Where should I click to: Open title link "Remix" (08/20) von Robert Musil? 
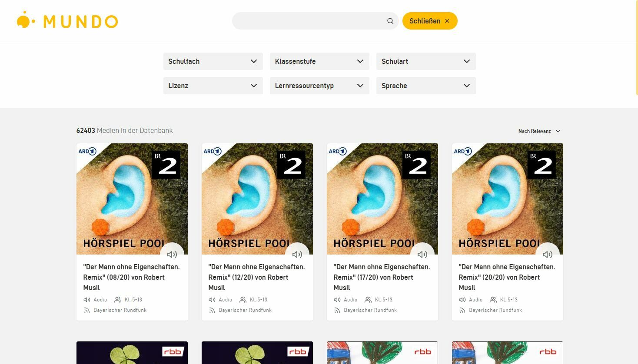(x=132, y=277)
